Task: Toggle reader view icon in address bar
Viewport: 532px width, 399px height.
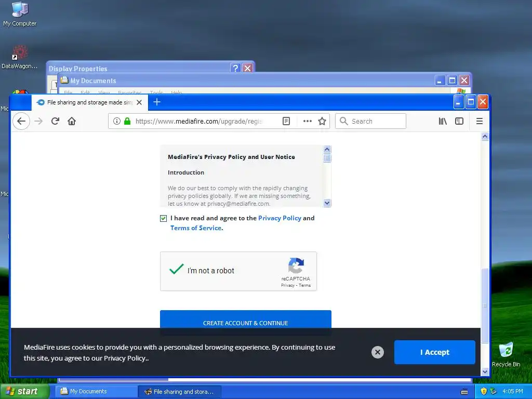Action: click(x=286, y=121)
